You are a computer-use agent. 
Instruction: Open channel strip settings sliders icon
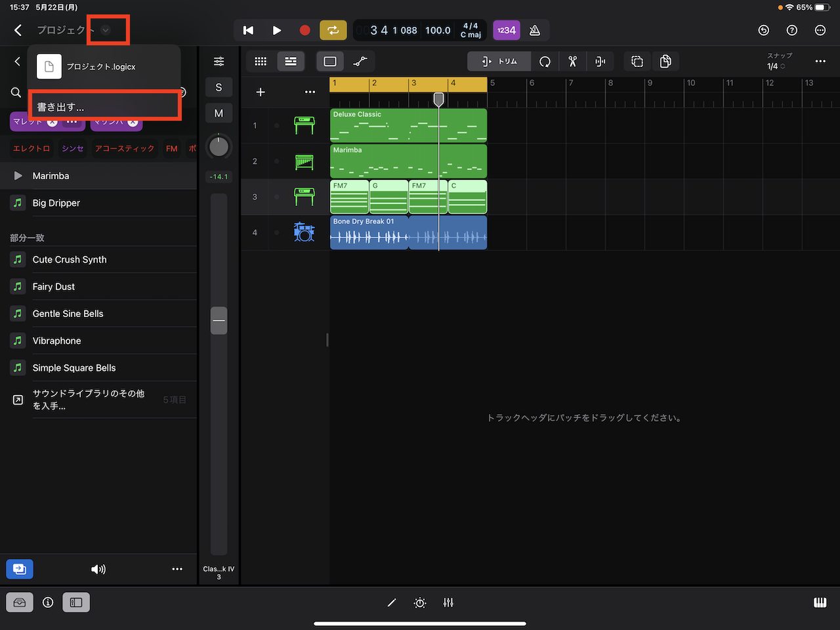[219, 61]
